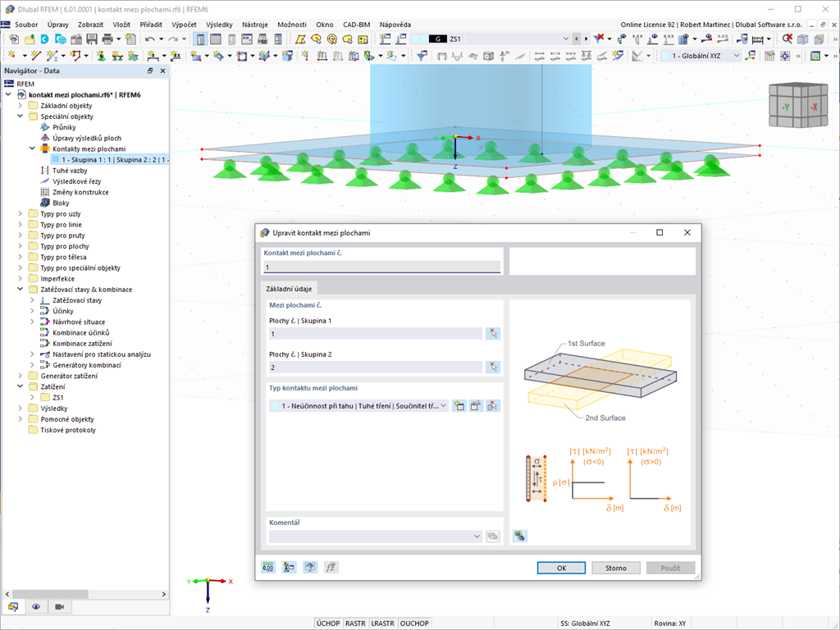The image size is (840, 630).
Task: Click the nodal support tool icon
Action: [101, 56]
